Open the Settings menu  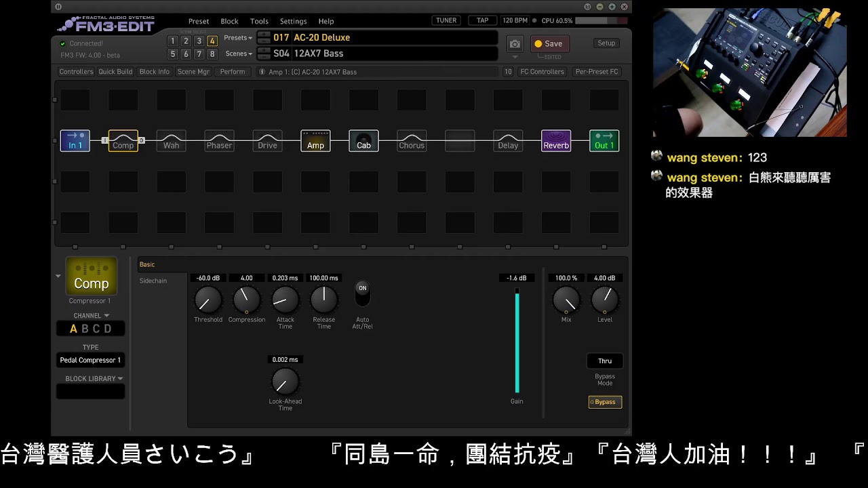(293, 21)
